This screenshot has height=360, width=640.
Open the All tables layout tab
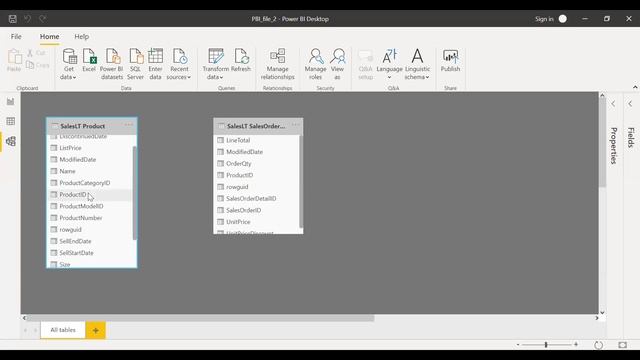[x=63, y=330]
